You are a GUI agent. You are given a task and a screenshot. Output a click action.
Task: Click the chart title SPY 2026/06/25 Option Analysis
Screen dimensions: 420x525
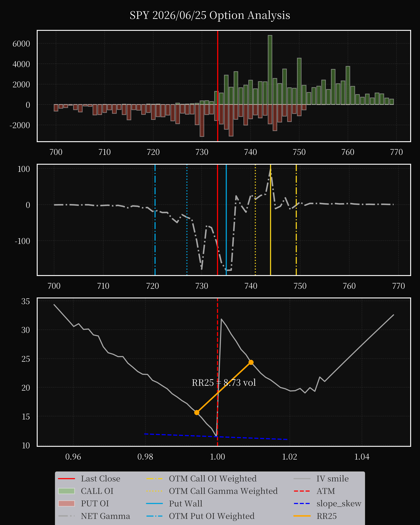coord(210,15)
